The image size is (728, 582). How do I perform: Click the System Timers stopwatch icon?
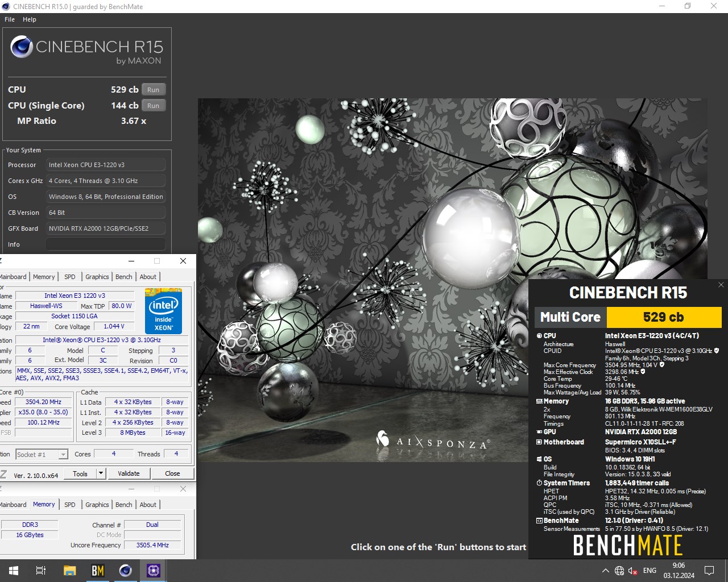point(539,483)
